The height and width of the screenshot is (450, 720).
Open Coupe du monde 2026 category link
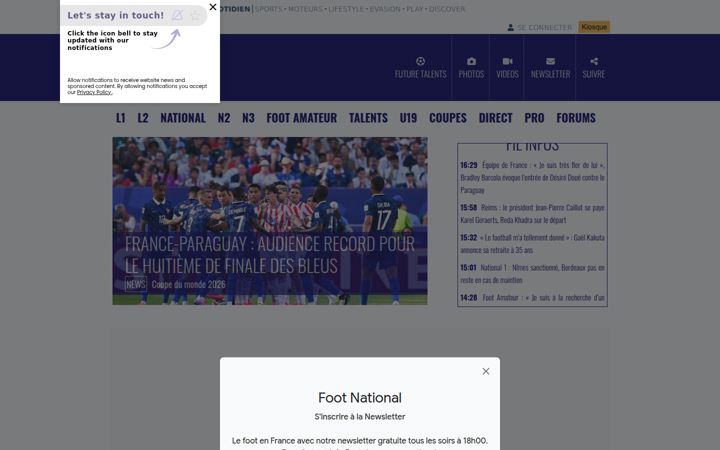189,284
